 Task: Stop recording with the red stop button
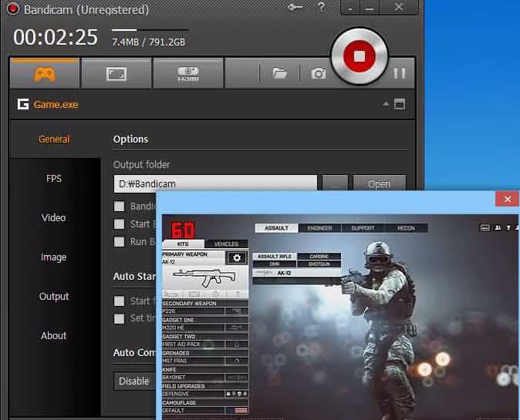click(360, 56)
